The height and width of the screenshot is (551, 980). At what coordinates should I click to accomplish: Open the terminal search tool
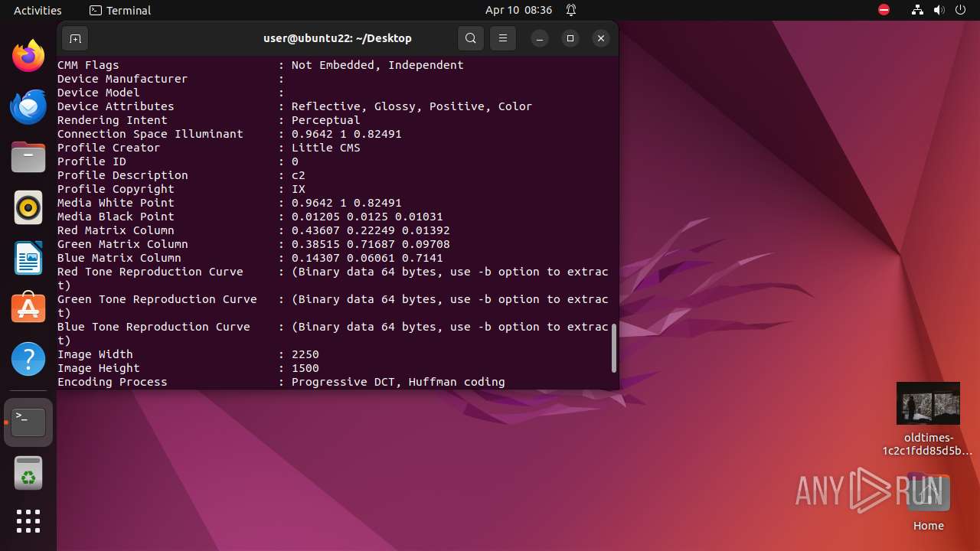pyautogui.click(x=471, y=38)
